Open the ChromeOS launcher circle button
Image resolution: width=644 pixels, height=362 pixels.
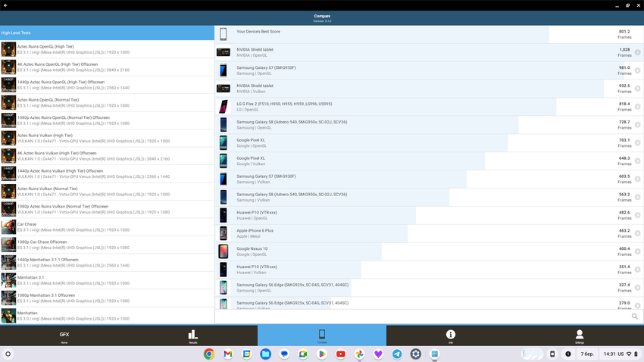click(8, 354)
